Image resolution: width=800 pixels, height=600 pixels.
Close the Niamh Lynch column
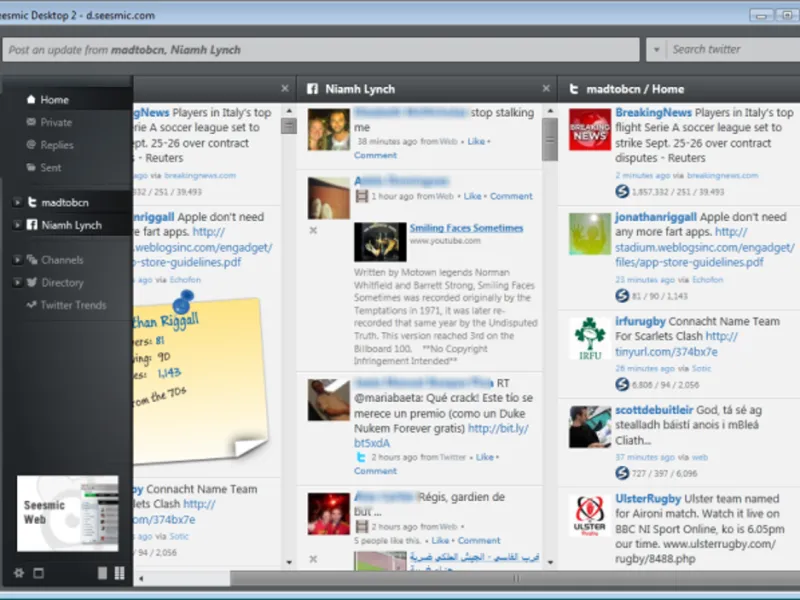pyautogui.click(x=546, y=89)
